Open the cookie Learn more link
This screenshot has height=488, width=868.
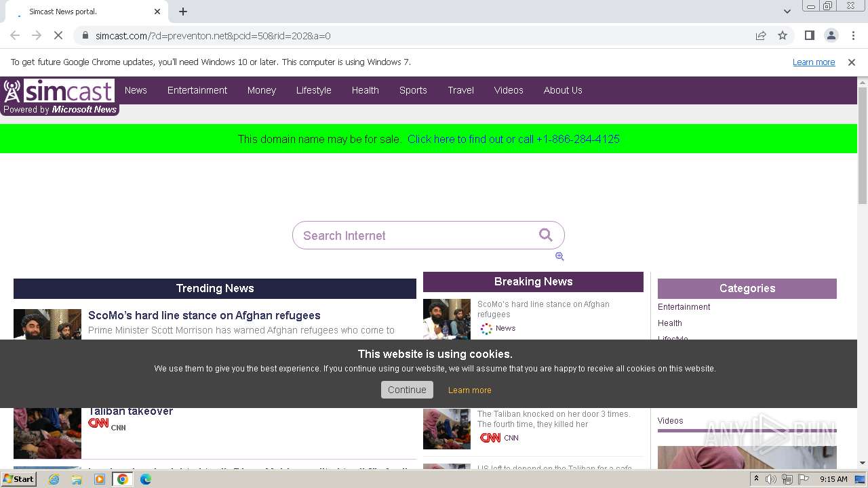coord(470,390)
